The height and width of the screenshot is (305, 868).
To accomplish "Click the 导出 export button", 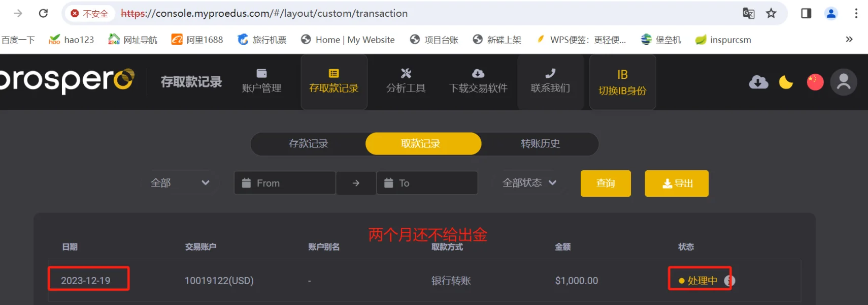I will coord(677,184).
